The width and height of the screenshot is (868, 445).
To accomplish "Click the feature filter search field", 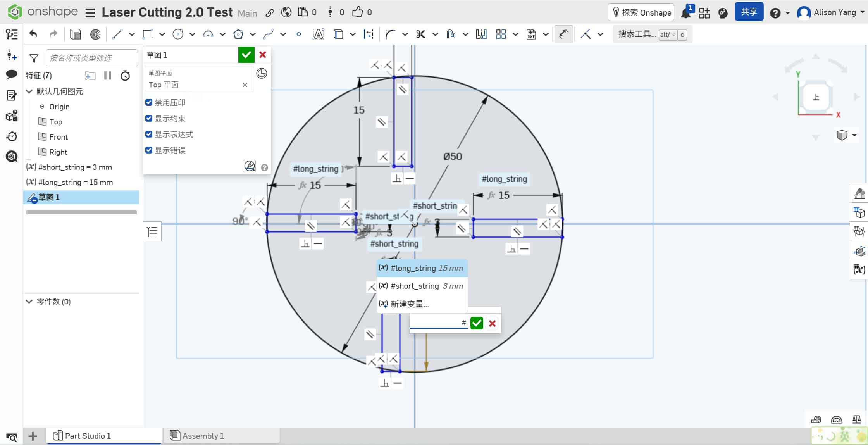I will [x=91, y=57].
